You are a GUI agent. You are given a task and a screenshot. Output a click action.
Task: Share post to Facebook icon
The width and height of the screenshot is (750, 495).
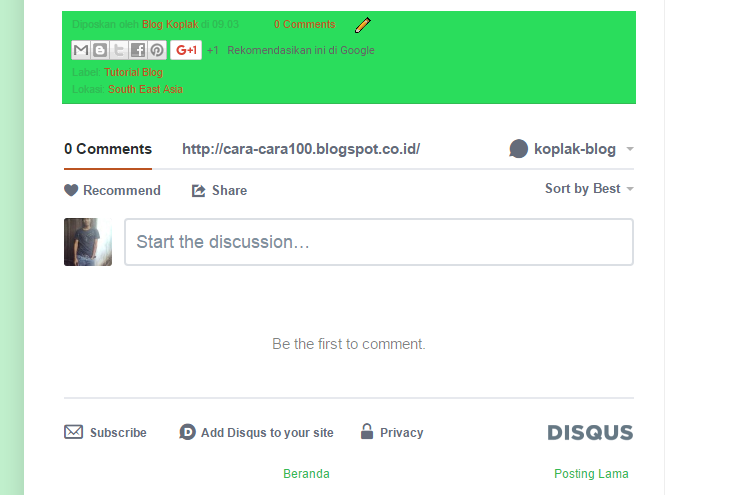point(138,50)
